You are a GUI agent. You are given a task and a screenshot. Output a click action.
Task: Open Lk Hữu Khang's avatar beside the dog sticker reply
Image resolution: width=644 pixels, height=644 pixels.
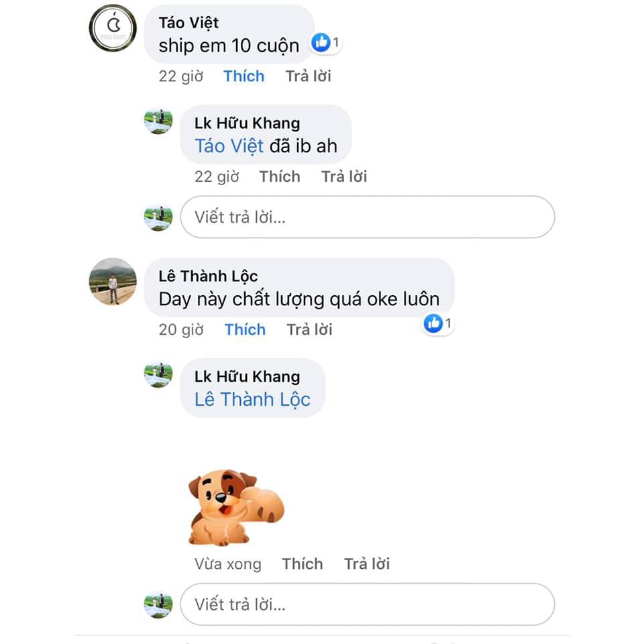click(158, 374)
